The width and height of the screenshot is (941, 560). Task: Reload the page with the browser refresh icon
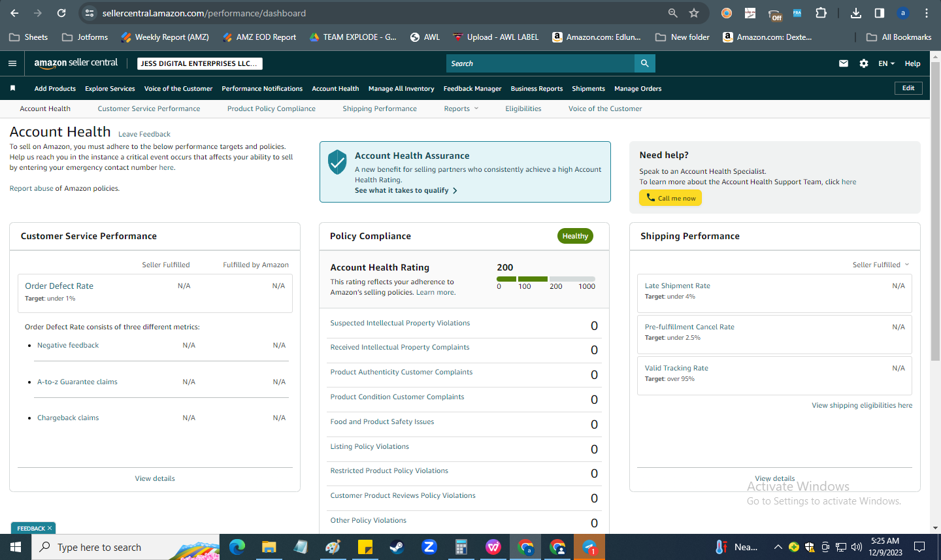[61, 13]
